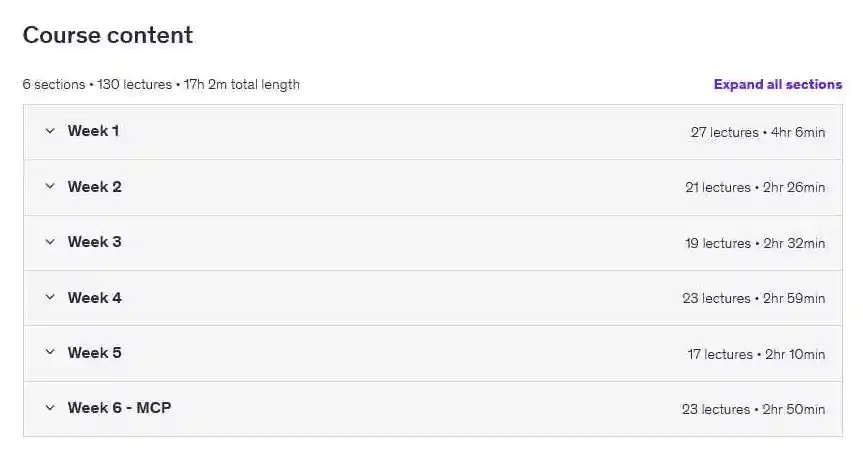
Task: Click the Week 5 section title
Action: [95, 353]
